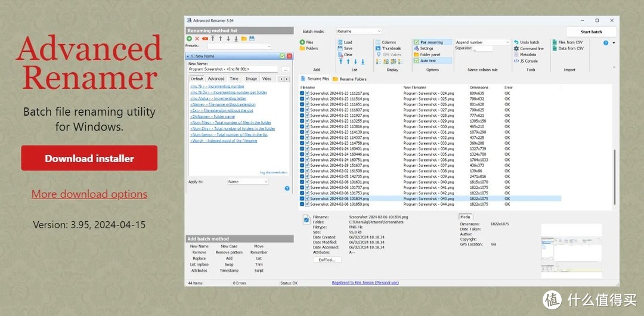Add Folders to the list
This screenshot has width=644, height=316.
(308, 48)
